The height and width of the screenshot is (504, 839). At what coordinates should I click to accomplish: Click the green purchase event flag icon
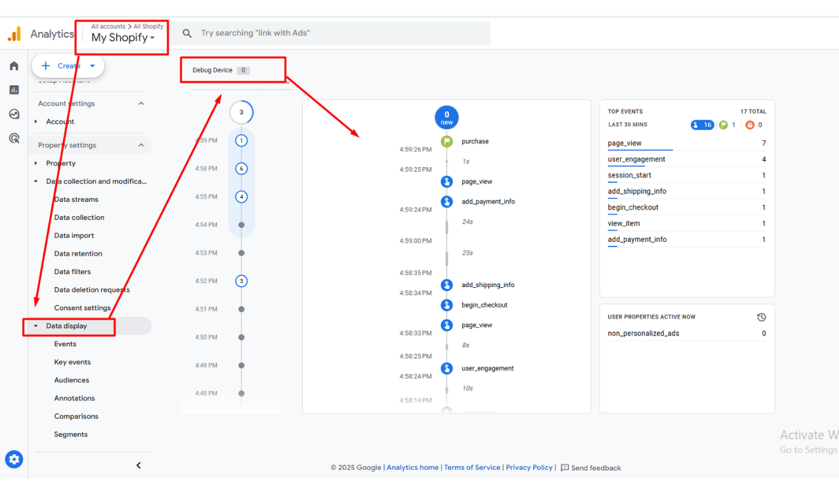446,142
